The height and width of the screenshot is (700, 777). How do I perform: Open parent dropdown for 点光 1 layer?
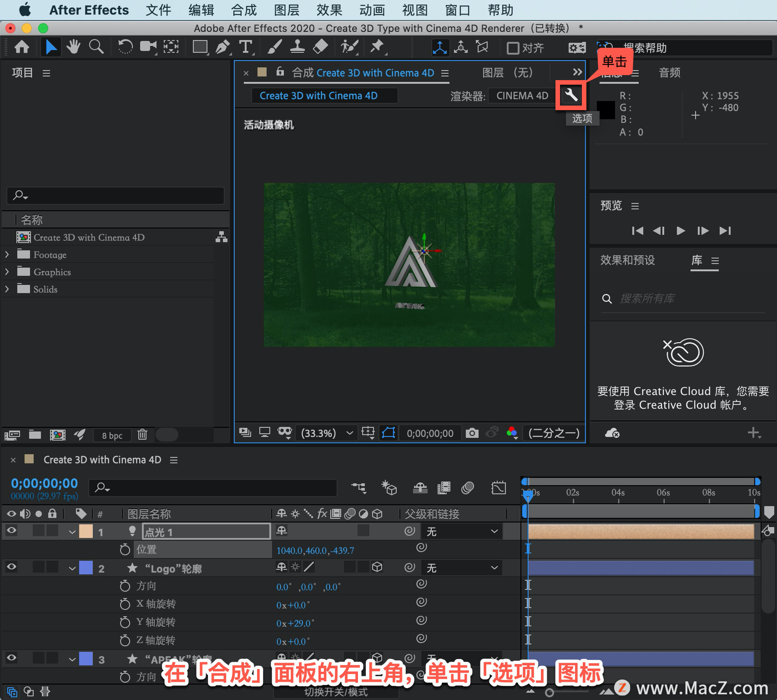(462, 531)
